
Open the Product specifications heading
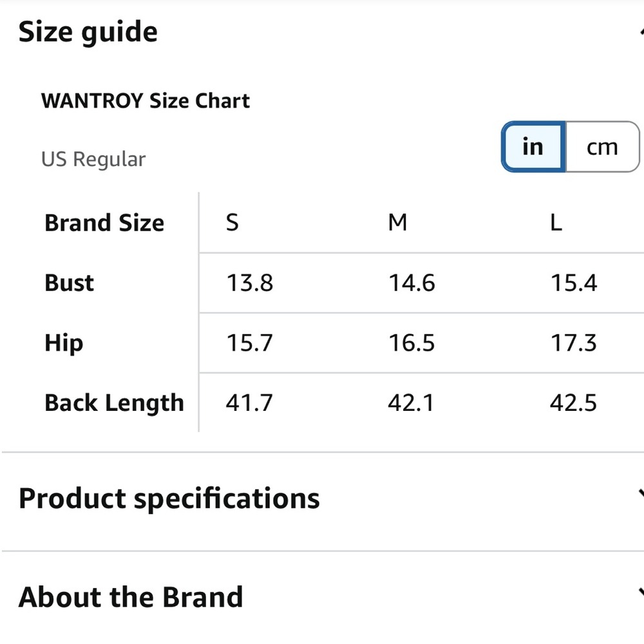[169, 498]
